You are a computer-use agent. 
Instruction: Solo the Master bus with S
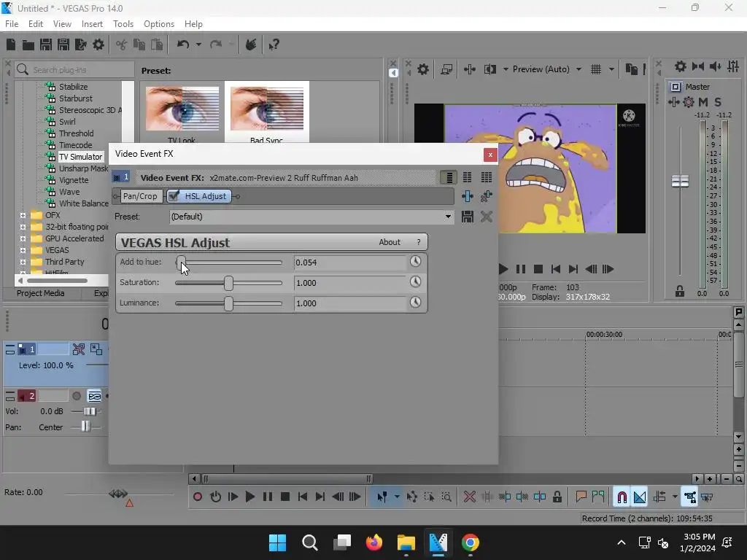718,102
